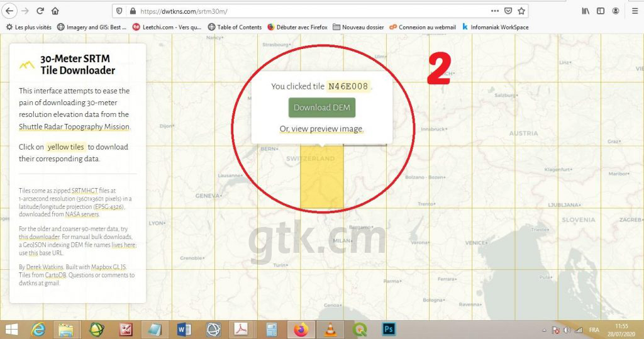The height and width of the screenshot is (339, 644).
Task: Click the browser back arrow
Action: tap(9, 11)
